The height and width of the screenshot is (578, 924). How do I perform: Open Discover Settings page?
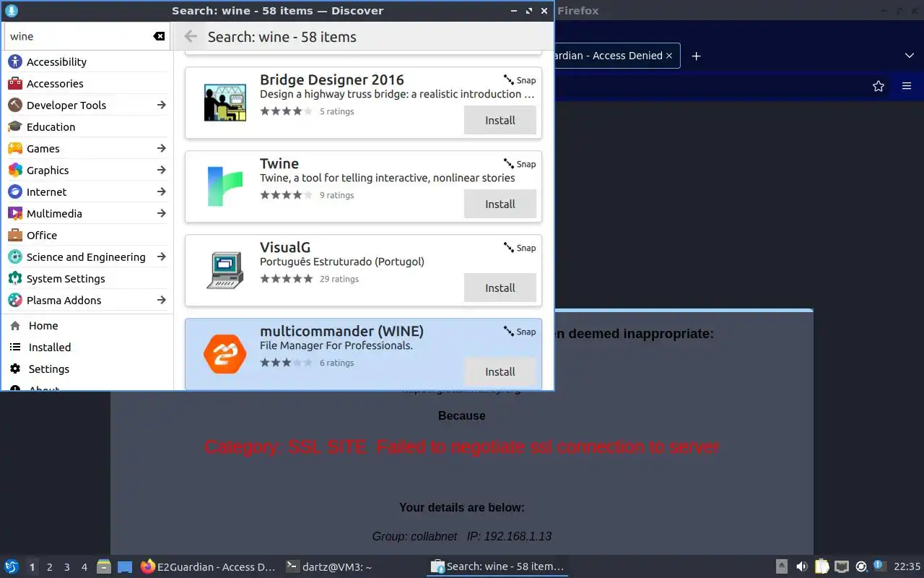click(87, 369)
